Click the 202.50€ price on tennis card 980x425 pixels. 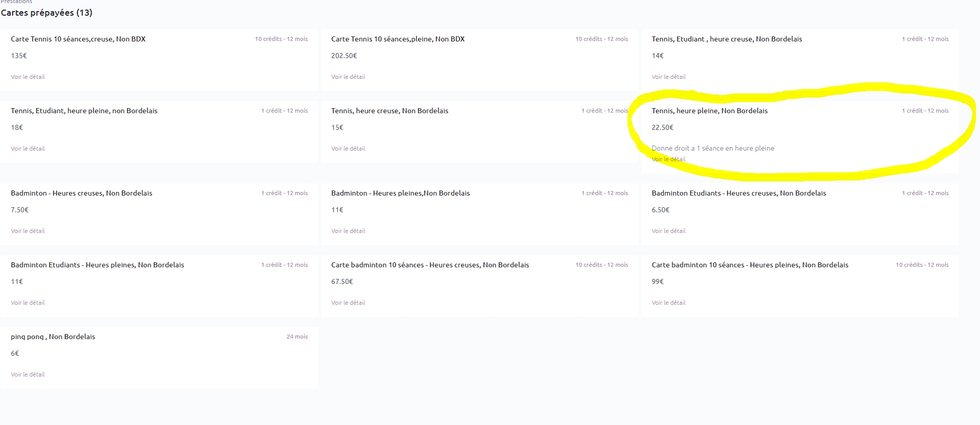click(x=344, y=56)
